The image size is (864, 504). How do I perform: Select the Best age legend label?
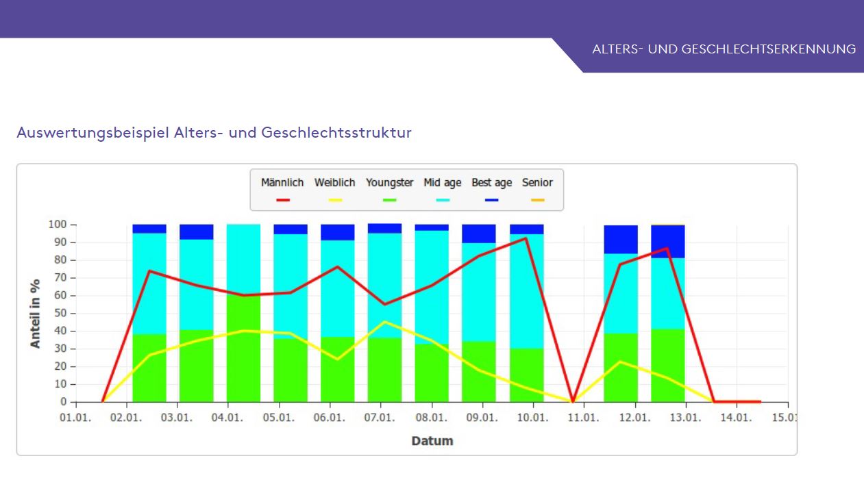491,183
